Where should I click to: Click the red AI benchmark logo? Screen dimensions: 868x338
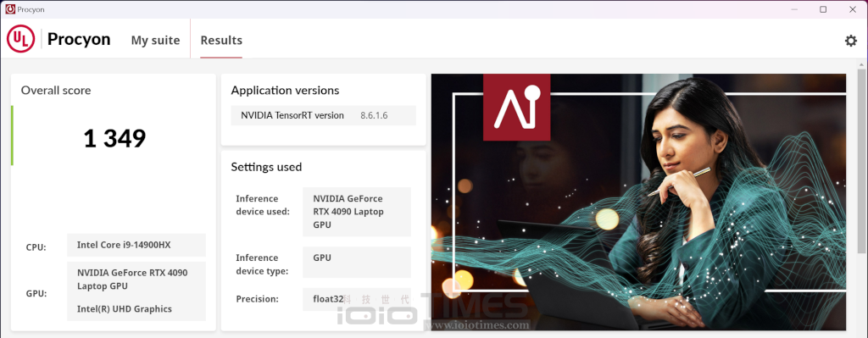tap(516, 108)
